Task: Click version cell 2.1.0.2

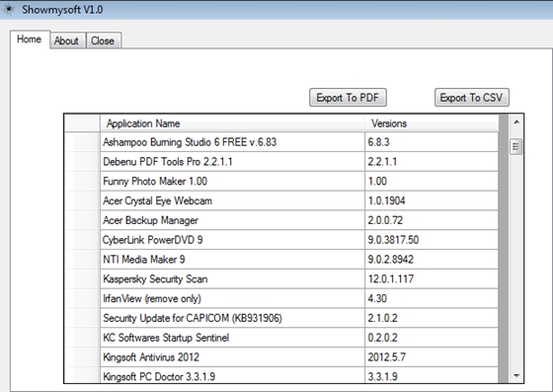Action: click(x=432, y=318)
